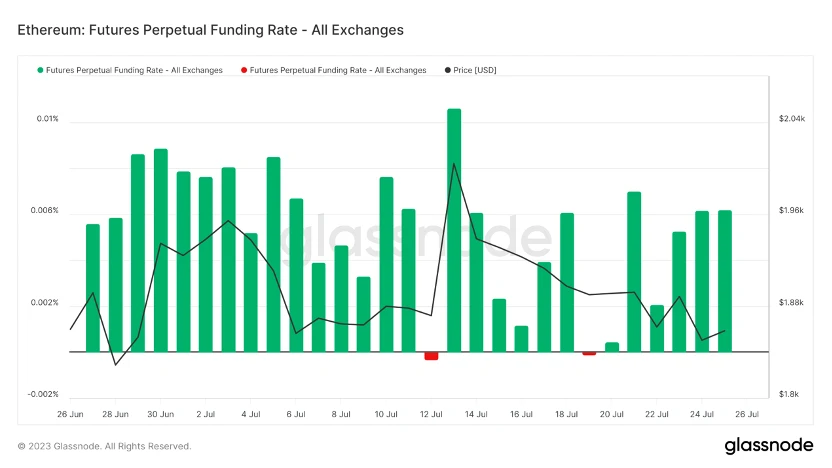The image size is (832, 468).
Task: Click the red Funding Rate legend dot
Action: coord(244,70)
